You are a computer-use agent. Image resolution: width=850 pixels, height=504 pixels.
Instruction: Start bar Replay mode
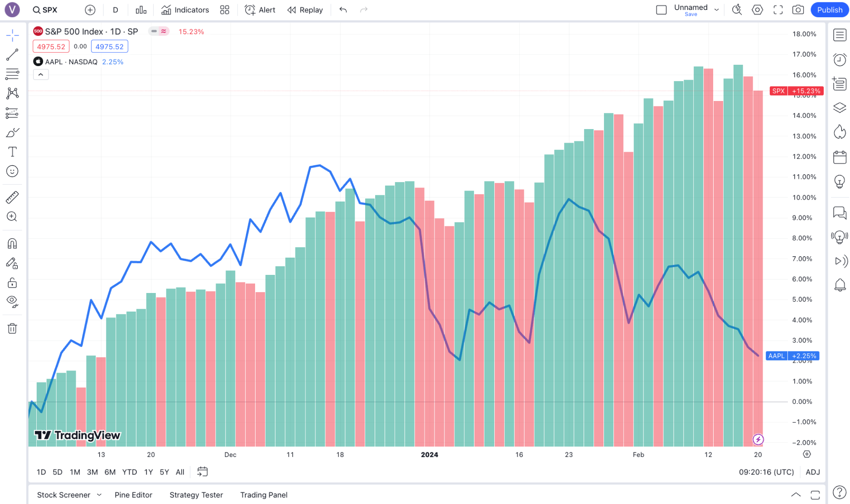(305, 10)
